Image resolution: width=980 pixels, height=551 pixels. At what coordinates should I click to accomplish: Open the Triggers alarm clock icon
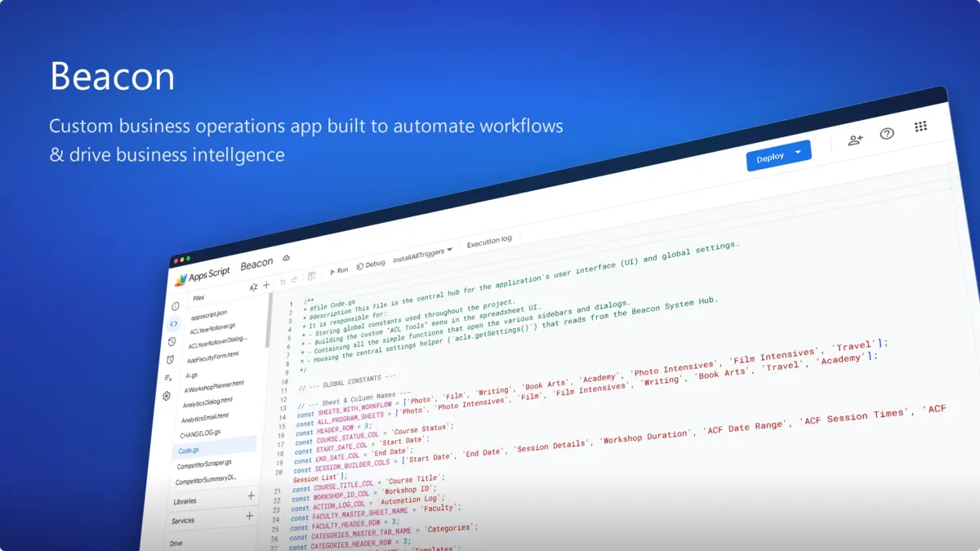click(x=170, y=360)
